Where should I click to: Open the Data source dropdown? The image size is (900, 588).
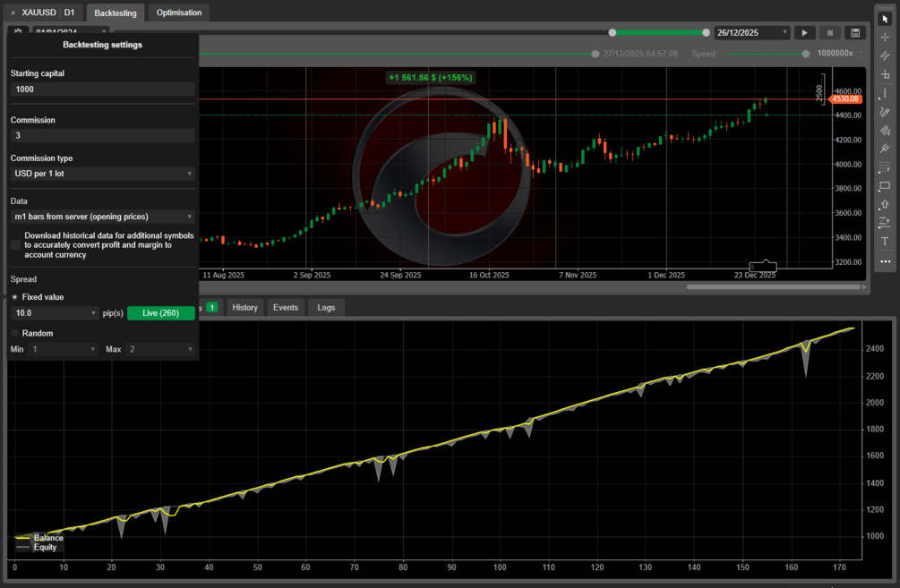tap(103, 217)
